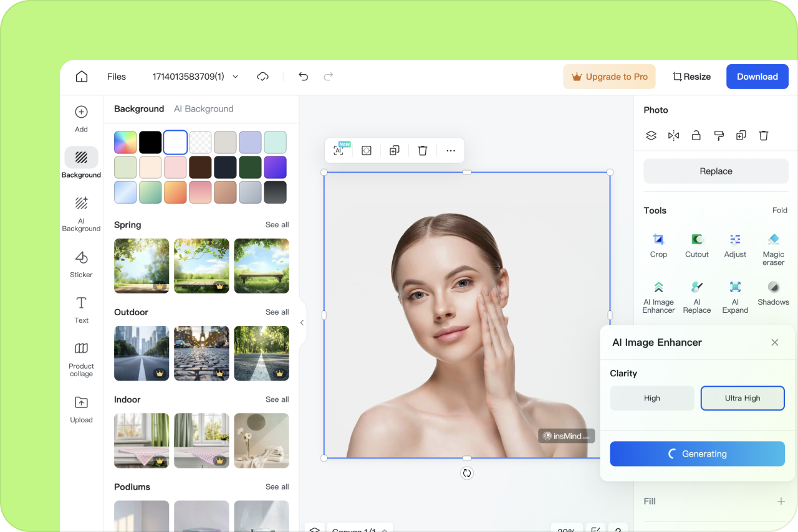The height and width of the screenshot is (532, 798).
Task: Open the file name dropdown
Action: [x=236, y=77]
